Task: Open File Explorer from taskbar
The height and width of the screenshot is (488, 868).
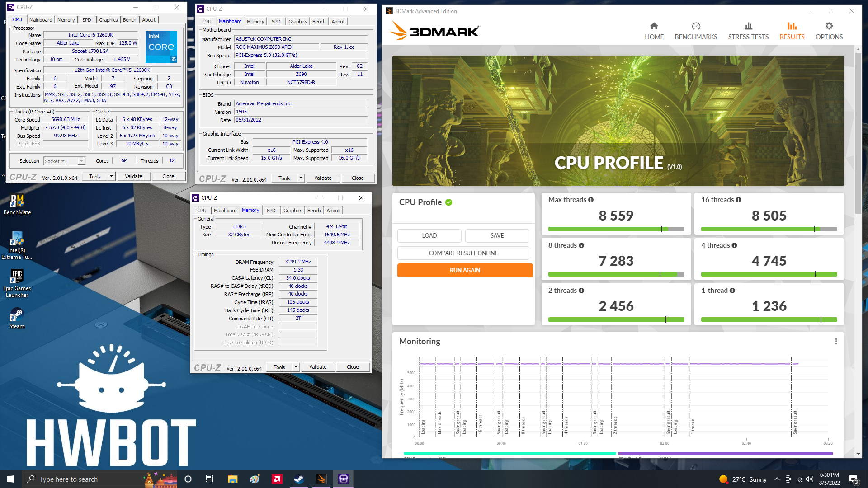Action: [232, 479]
